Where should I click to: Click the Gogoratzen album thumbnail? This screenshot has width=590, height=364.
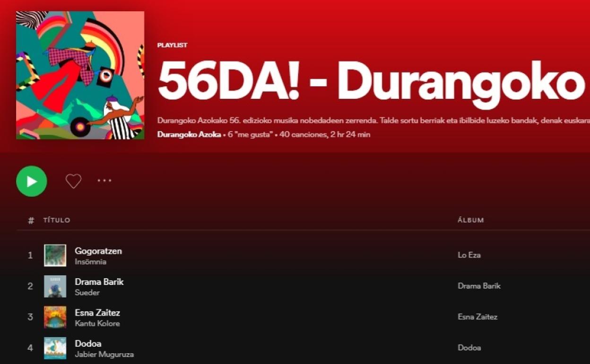click(x=55, y=255)
